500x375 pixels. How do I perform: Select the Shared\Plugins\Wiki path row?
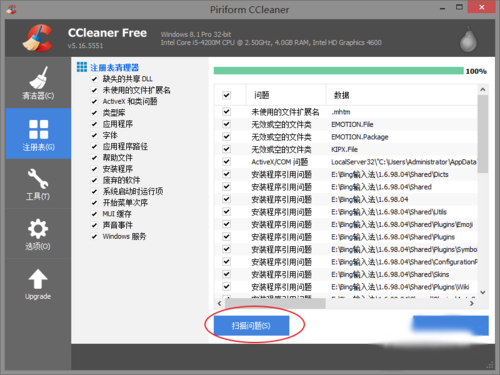(345, 287)
